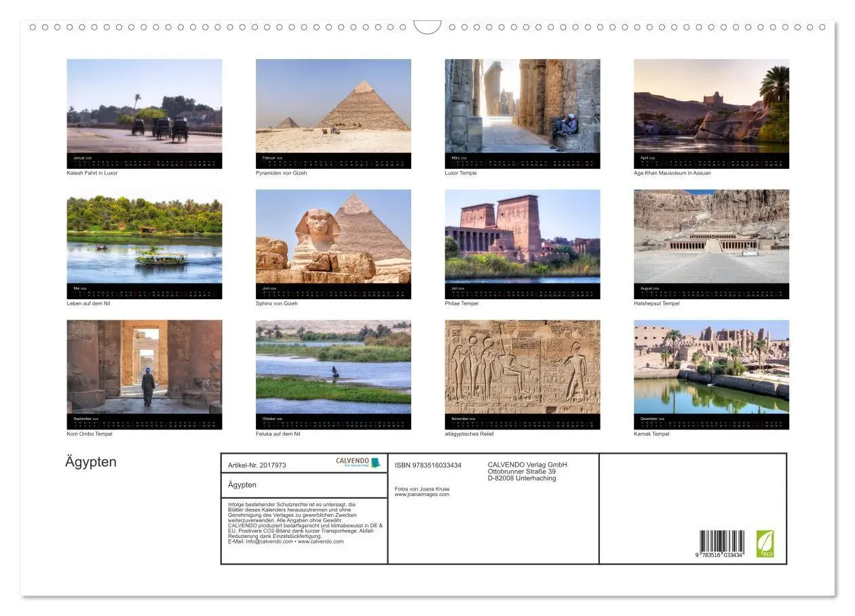Select the 'Kom Ombo Tempel' September image
The height and width of the screenshot is (616, 855).
pyautogui.click(x=144, y=372)
